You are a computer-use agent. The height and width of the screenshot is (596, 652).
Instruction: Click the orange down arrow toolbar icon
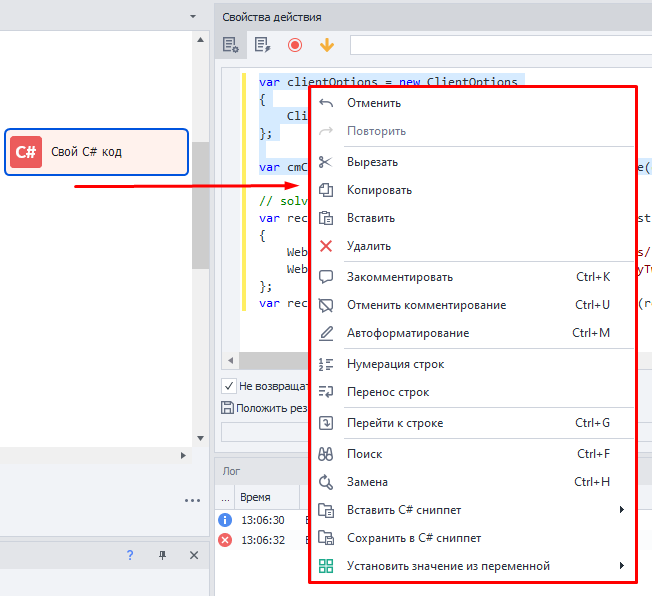(x=326, y=45)
